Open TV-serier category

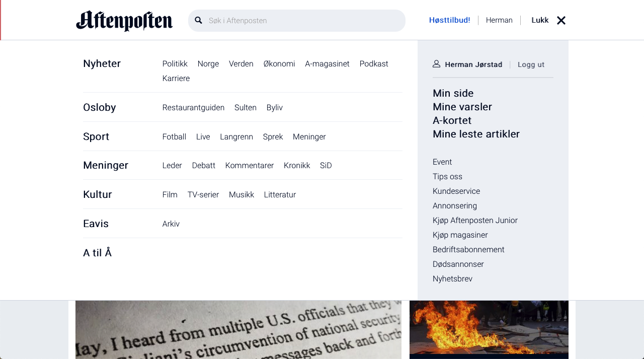tap(203, 195)
